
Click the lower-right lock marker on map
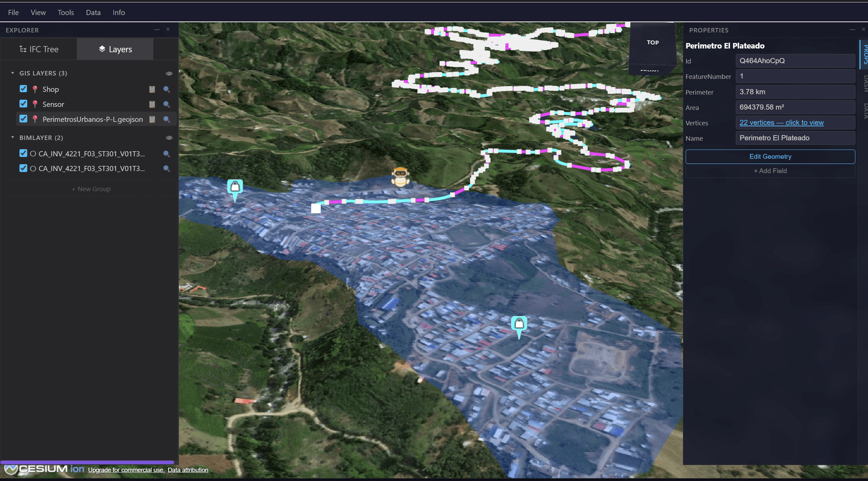click(519, 327)
